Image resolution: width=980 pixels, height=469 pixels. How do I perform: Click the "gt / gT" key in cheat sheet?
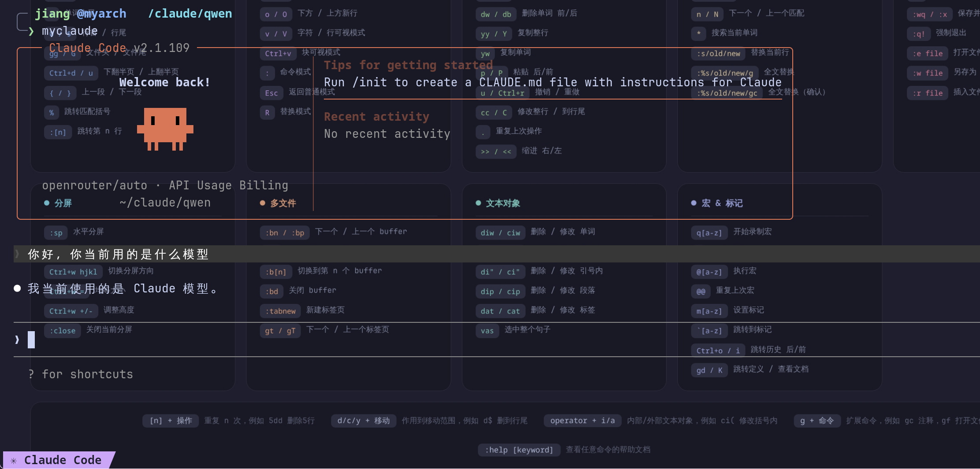280,330
